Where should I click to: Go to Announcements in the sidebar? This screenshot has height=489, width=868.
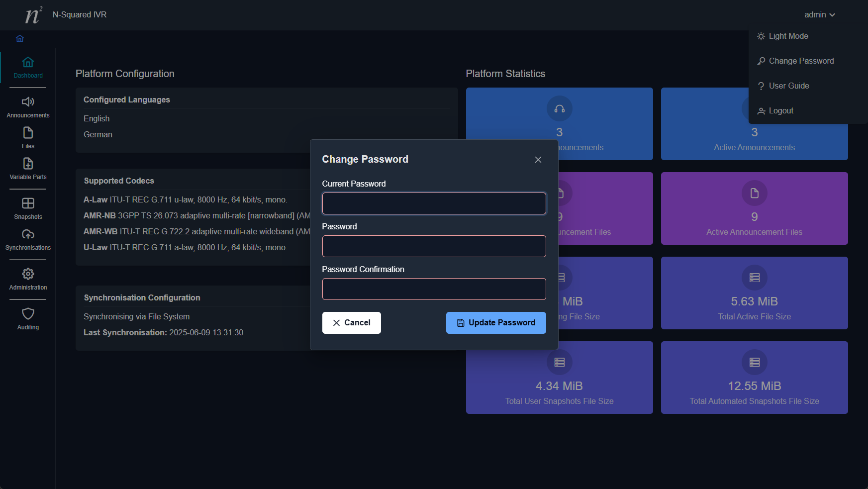tap(28, 102)
